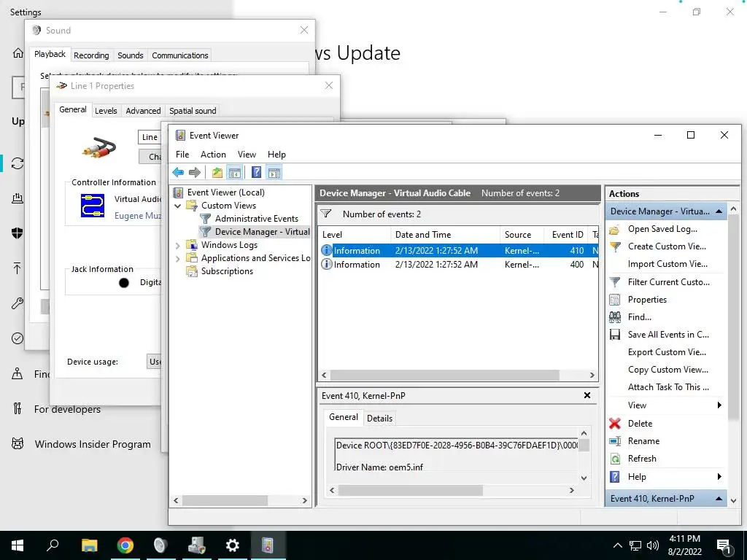Open the Sounds tab in Sound window
Screen dimensions: 747x560
pos(130,55)
